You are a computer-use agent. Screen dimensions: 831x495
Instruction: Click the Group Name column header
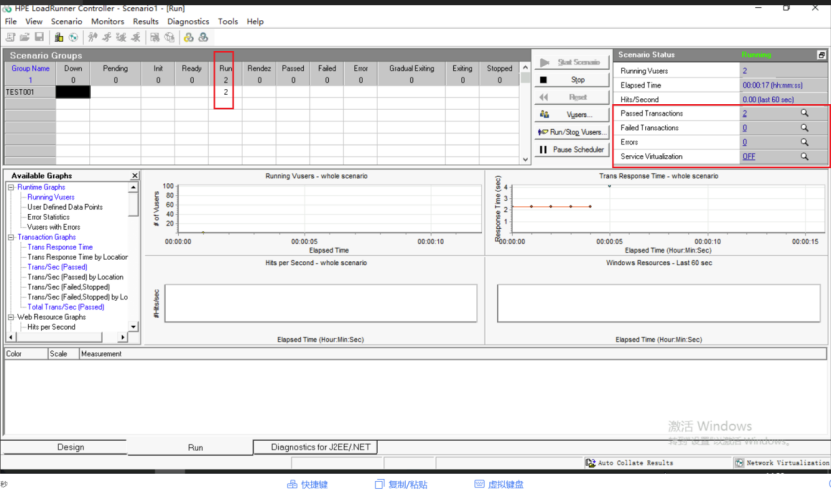pyautogui.click(x=30, y=68)
